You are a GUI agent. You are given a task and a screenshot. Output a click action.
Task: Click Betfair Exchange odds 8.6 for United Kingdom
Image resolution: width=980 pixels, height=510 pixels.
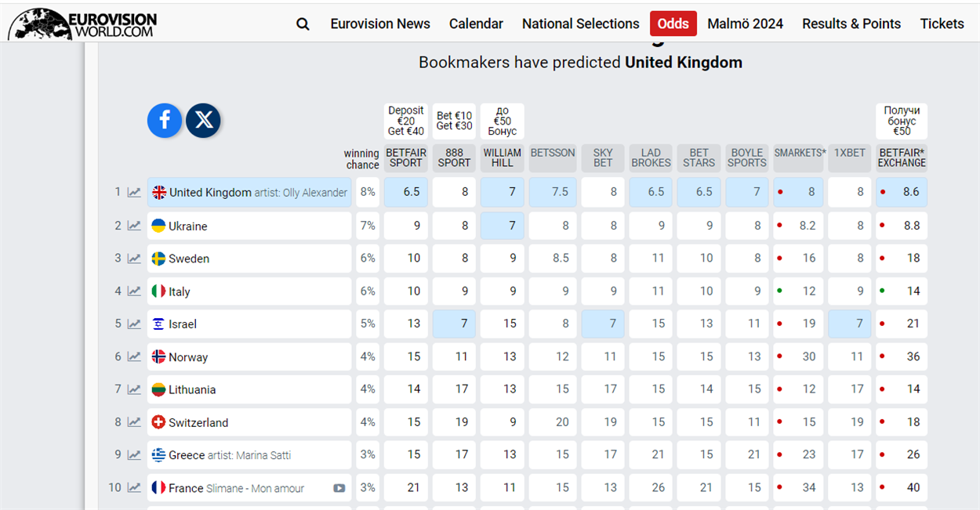[x=902, y=193]
